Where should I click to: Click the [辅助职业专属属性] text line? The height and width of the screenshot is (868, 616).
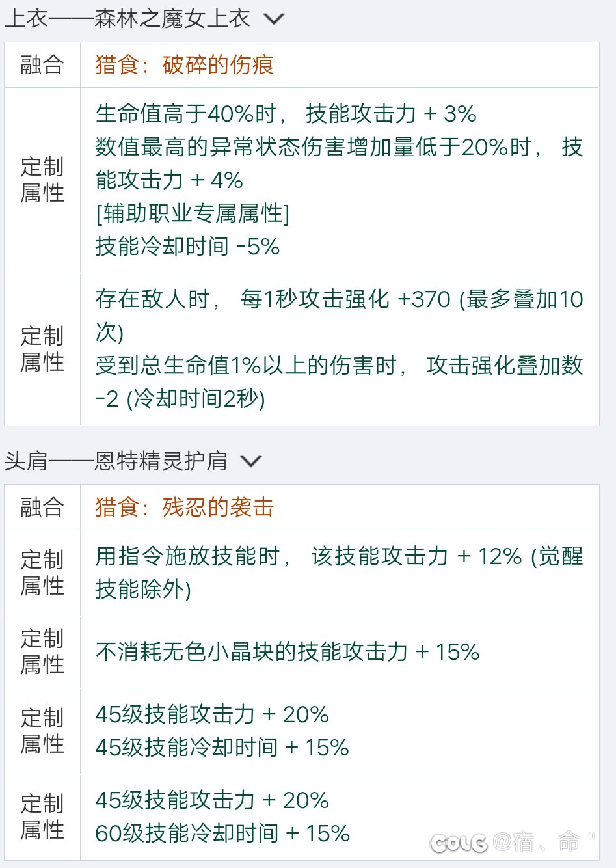click(x=192, y=213)
